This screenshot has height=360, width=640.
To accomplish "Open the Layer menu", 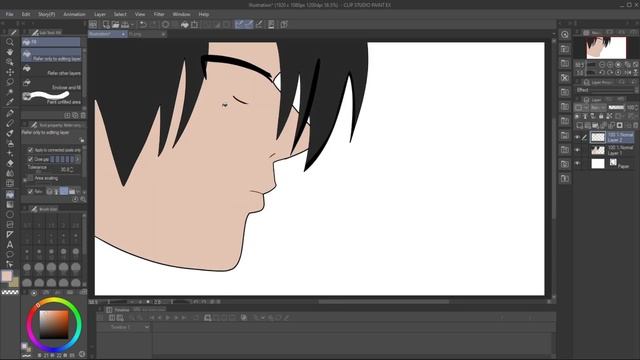I will click(x=100, y=14).
